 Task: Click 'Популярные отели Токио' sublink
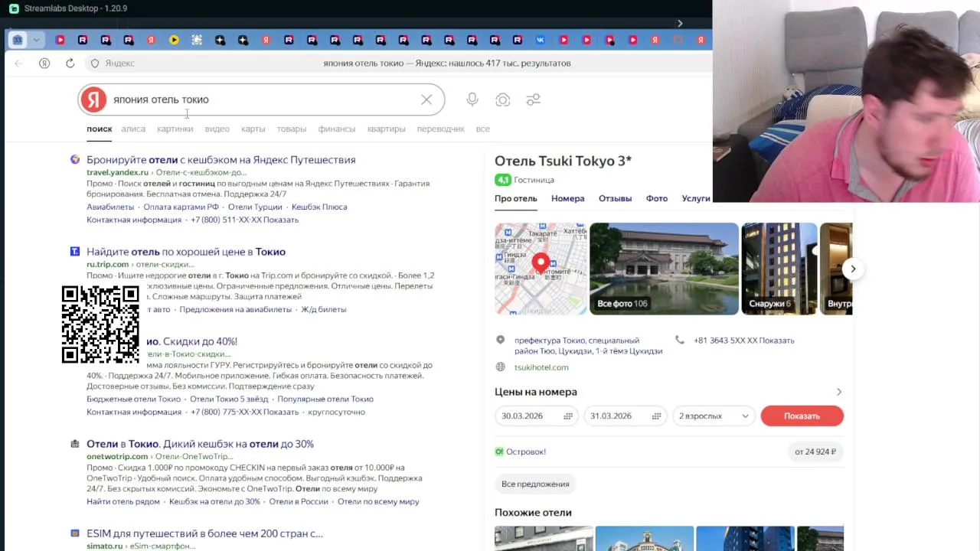[x=325, y=399]
